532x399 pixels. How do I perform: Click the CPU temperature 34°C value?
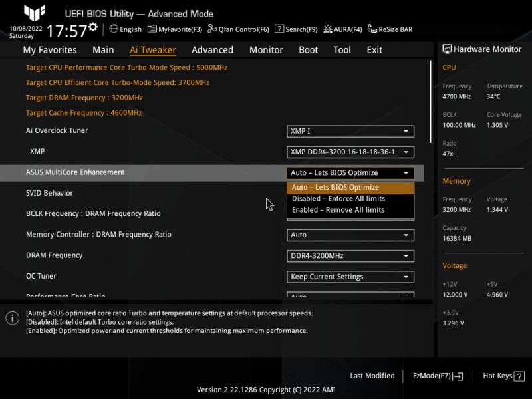point(493,96)
